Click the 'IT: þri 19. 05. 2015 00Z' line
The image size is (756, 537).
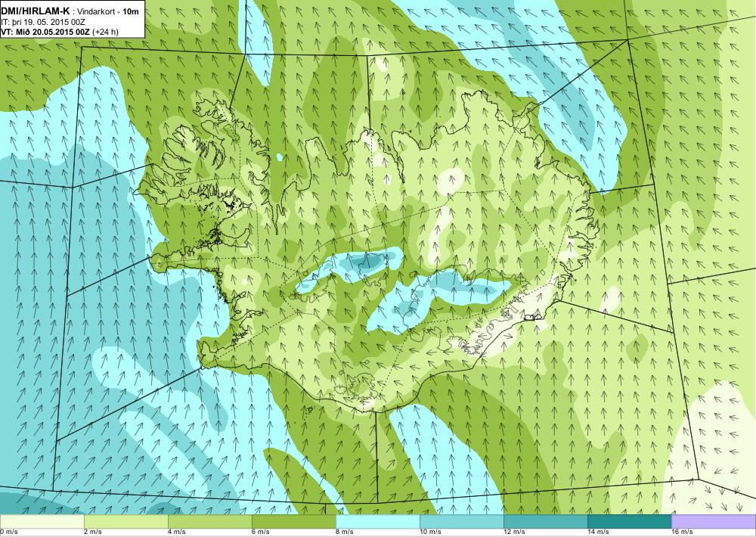[43, 22]
